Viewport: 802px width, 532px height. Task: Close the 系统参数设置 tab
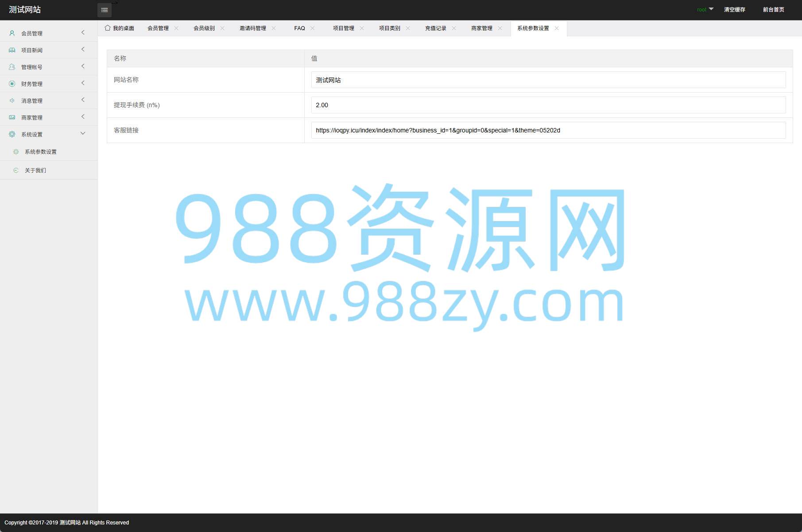tap(557, 28)
